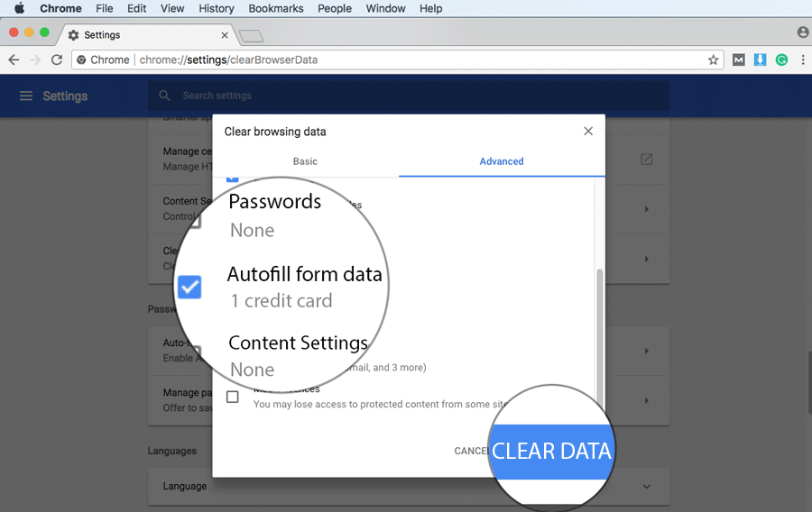Open the Settings hamburger menu
Screen dimensions: 812x512
point(26,96)
